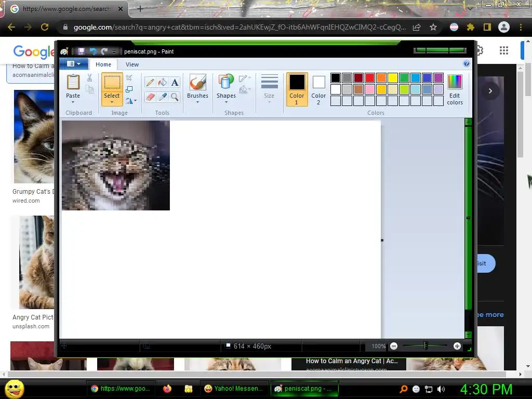532x399 pixels.
Task: Open the Rotate or flip dropdown
Action: click(130, 101)
